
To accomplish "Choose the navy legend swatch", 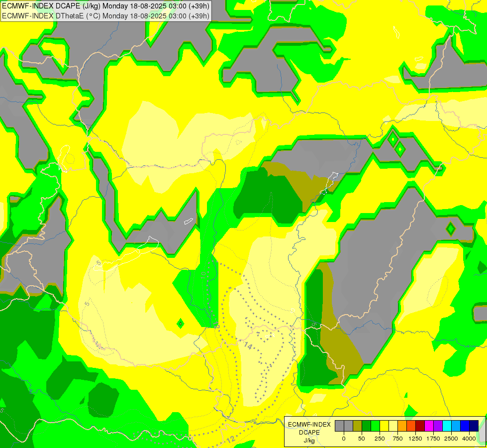I will click(x=474, y=426).
